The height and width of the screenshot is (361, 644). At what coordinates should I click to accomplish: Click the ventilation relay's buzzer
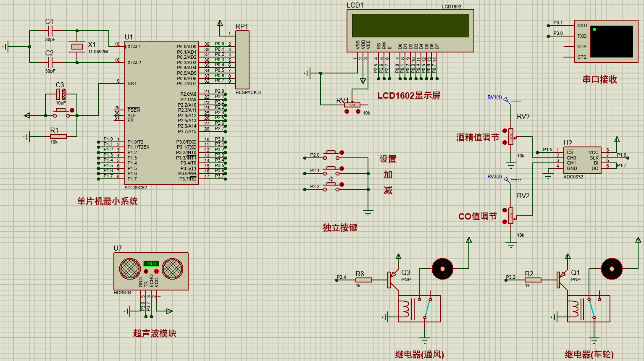[442, 269]
